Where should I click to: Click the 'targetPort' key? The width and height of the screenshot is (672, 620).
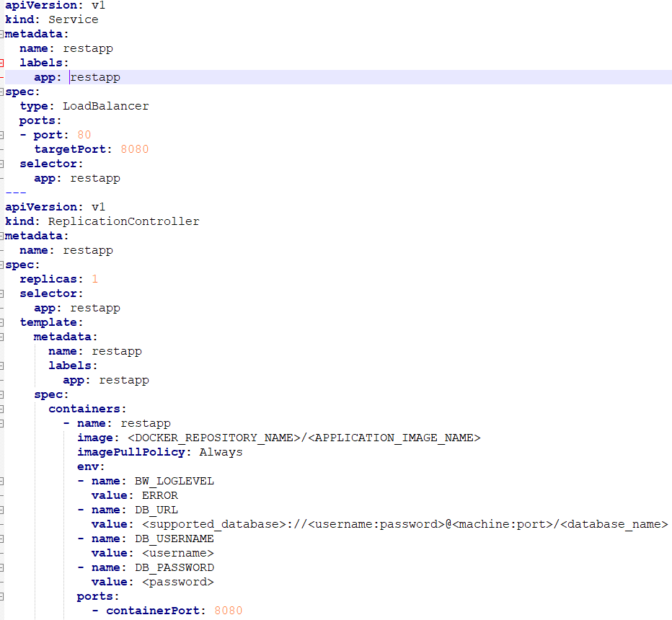pos(70,149)
